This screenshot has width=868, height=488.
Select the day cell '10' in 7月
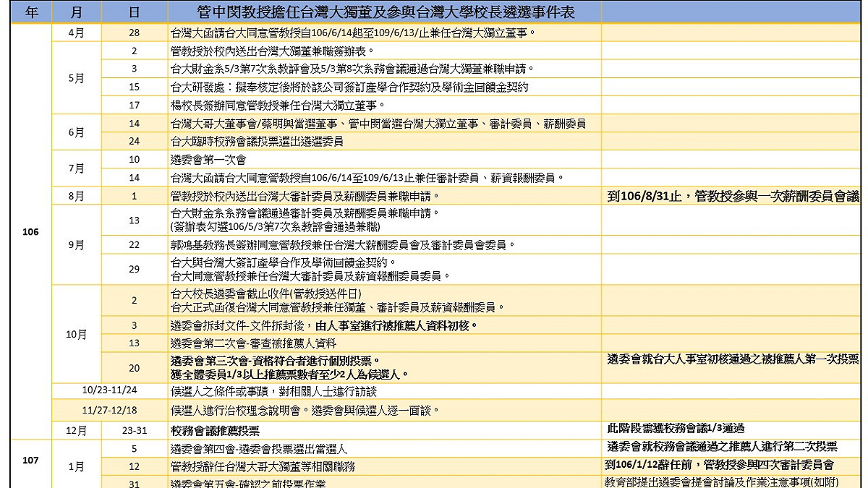(134, 159)
